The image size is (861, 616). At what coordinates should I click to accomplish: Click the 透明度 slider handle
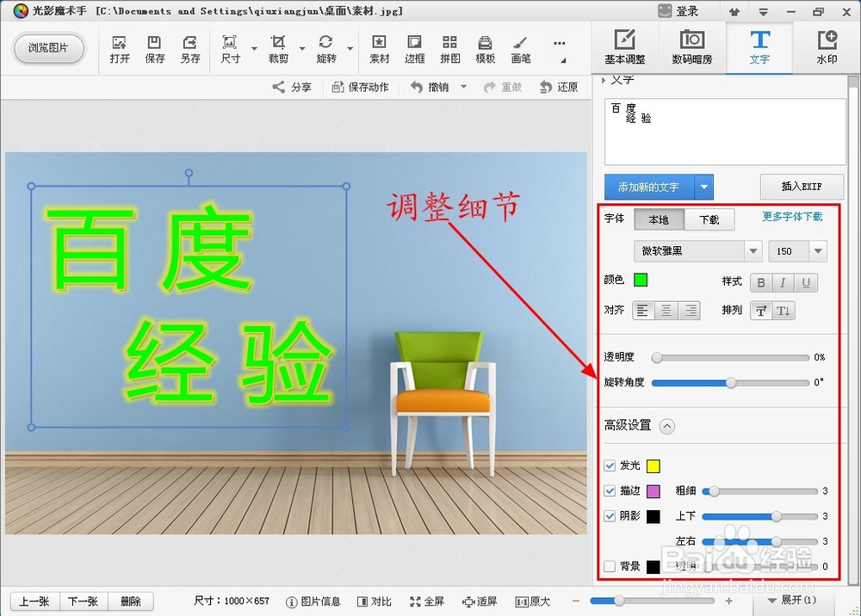click(x=657, y=358)
